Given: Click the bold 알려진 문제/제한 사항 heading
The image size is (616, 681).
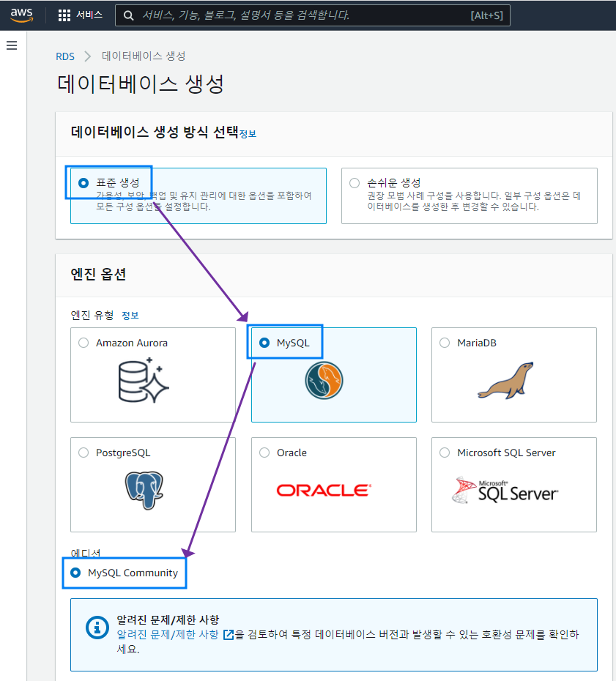Looking at the screenshot, I should [x=168, y=619].
